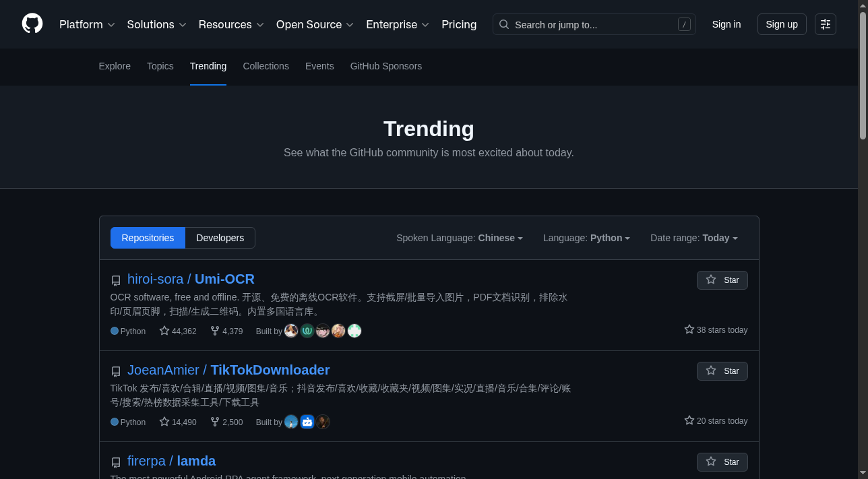Click Python language label for TikTokDownloader
Screen dimensions: 868x479
(x=128, y=422)
